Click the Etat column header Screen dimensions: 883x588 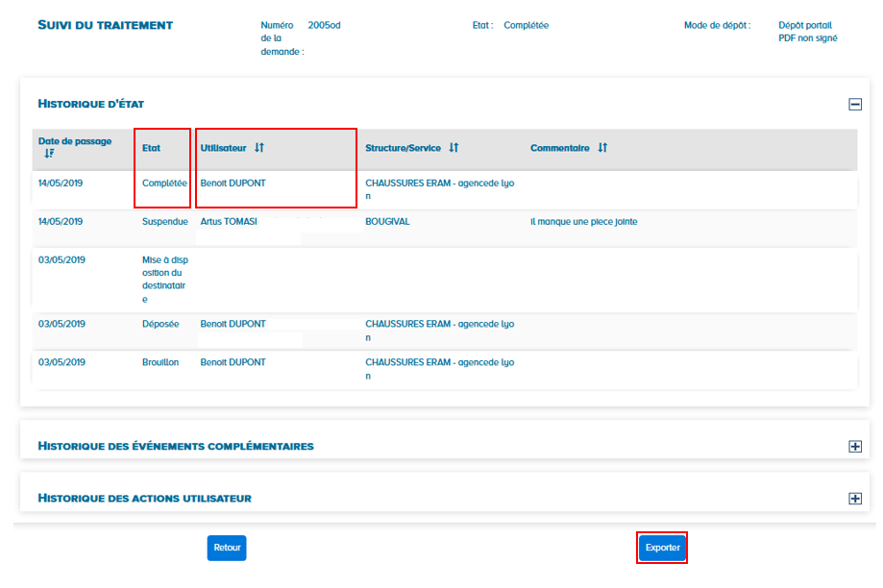[152, 148]
